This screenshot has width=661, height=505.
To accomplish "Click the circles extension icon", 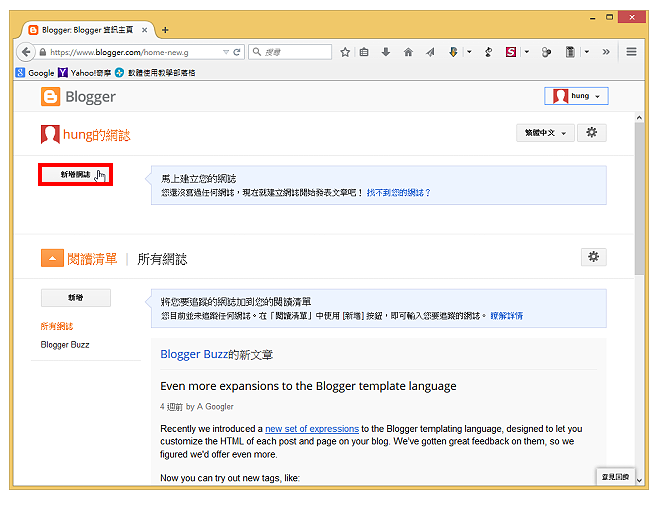I will (x=546, y=52).
